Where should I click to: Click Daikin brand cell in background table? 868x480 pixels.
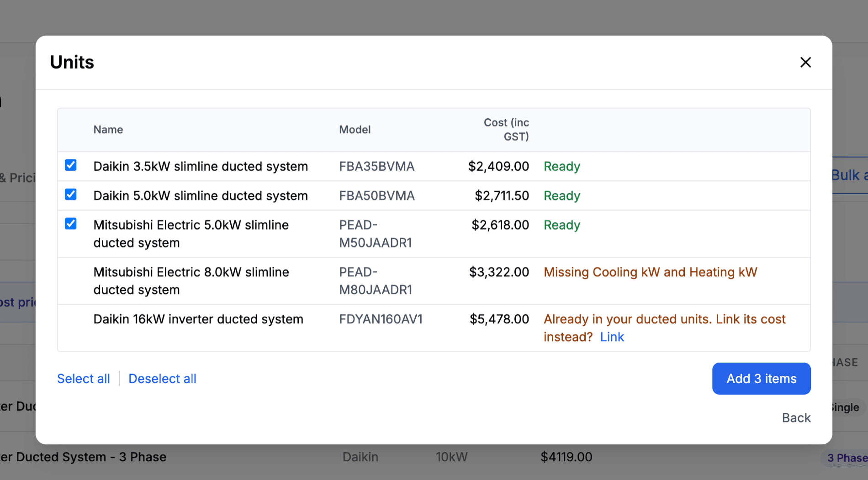(x=360, y=457)
